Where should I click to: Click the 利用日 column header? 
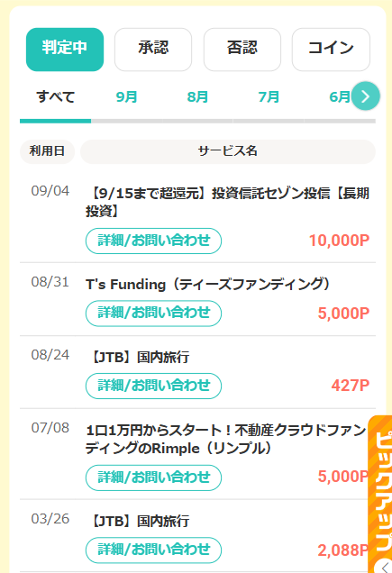[47, 151]
